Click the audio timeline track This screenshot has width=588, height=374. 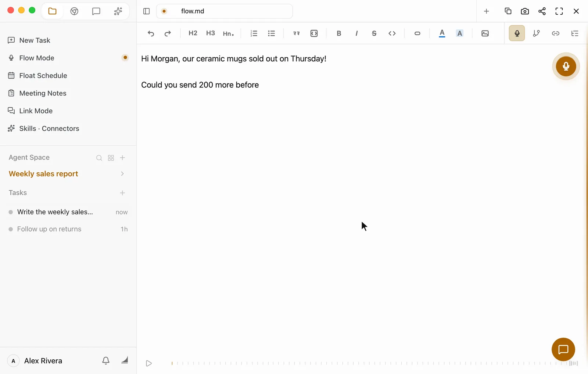click(x=369, y=363)
